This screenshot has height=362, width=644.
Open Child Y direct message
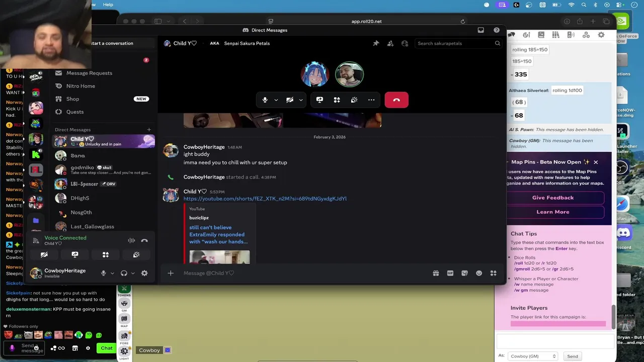pyautogui.click(x=103, y=141)
